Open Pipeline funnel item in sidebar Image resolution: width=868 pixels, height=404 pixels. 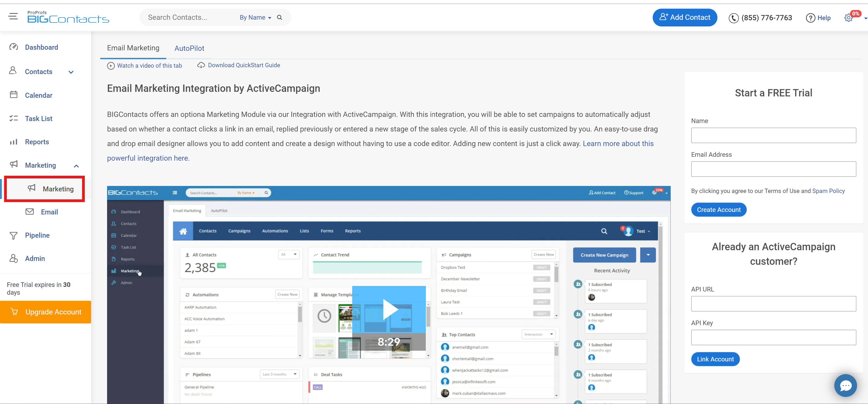pyautogui.click(x=37, y=235)
